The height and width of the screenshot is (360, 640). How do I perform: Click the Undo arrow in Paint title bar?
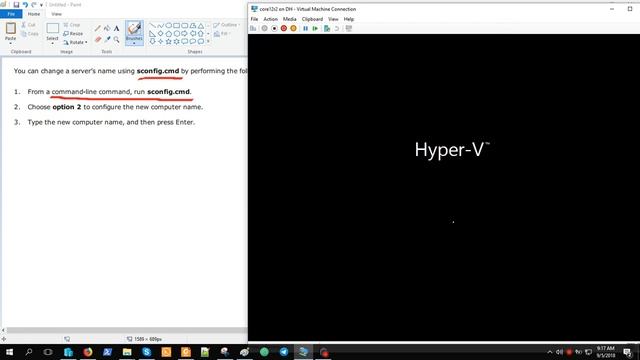pyautogui.click(x=25, y=4)
